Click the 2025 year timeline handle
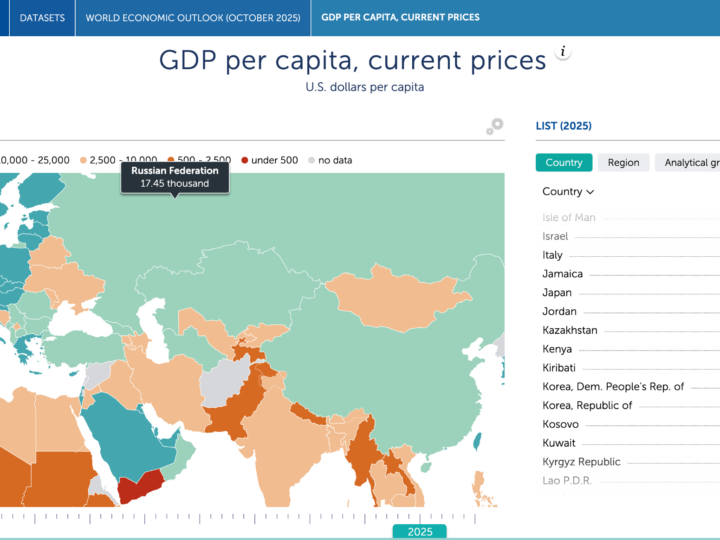Screen dimensions: 720x540 420,531
